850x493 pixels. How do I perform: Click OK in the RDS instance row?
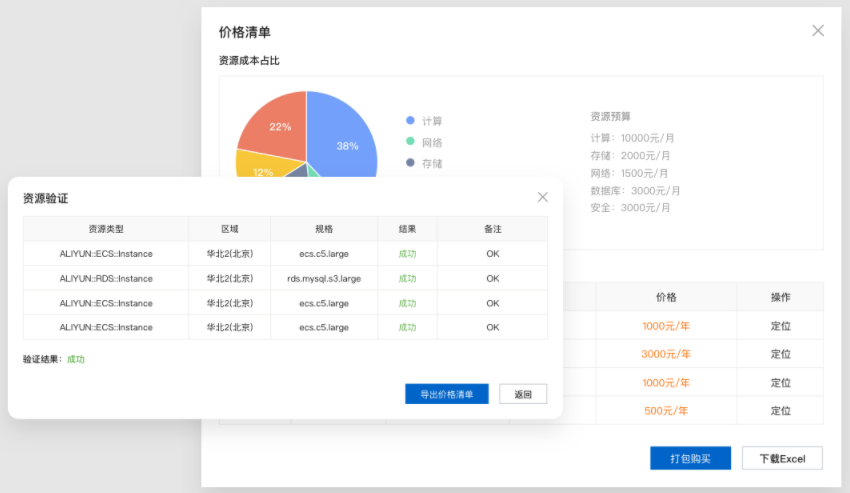(492, 278)
